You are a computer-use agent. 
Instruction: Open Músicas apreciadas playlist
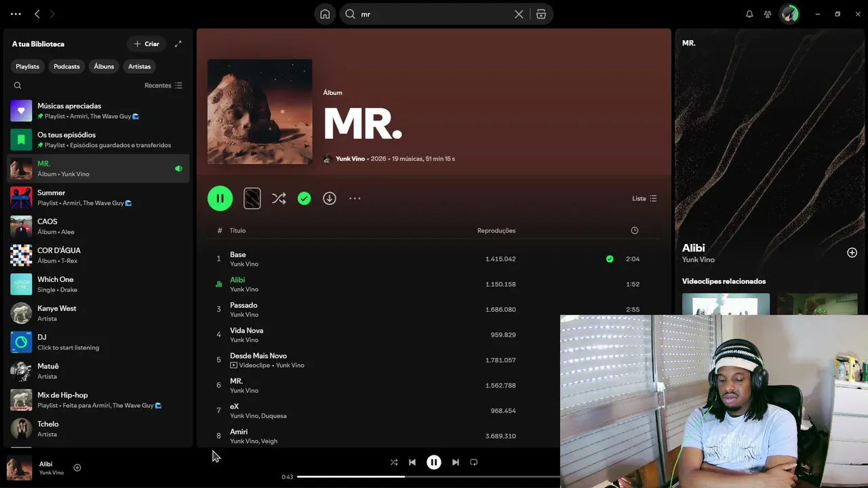98,110
